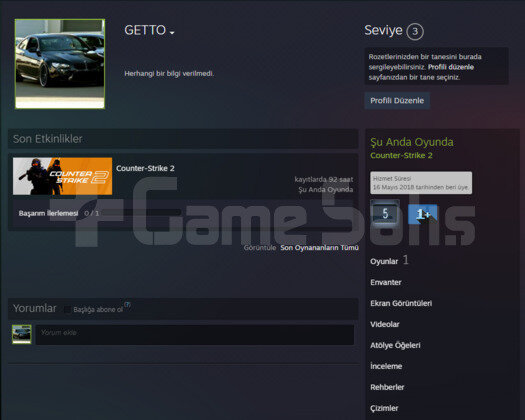
Task: Click the Profili düzenle link in badge hint
Action: pos(451,67)
